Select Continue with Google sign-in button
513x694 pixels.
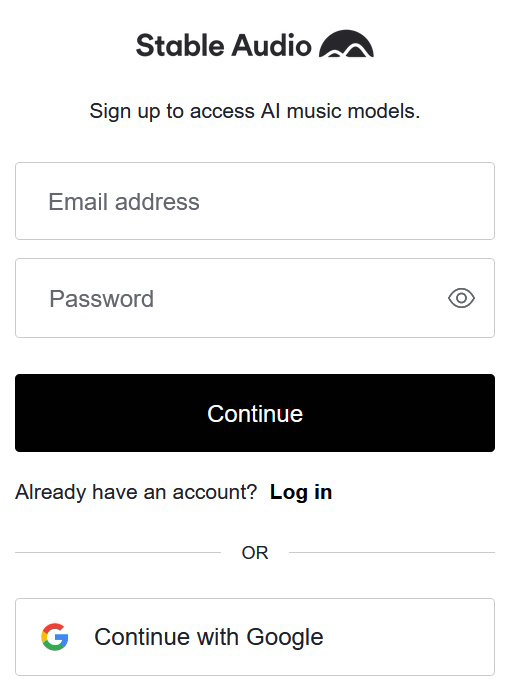[255, 637]
